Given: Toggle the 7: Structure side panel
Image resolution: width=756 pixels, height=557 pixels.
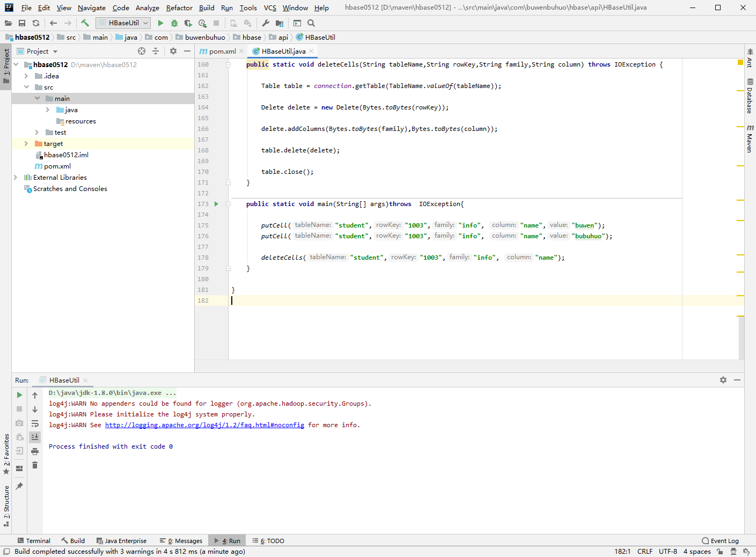Looking at the screenshot, I should click(6, 506).
